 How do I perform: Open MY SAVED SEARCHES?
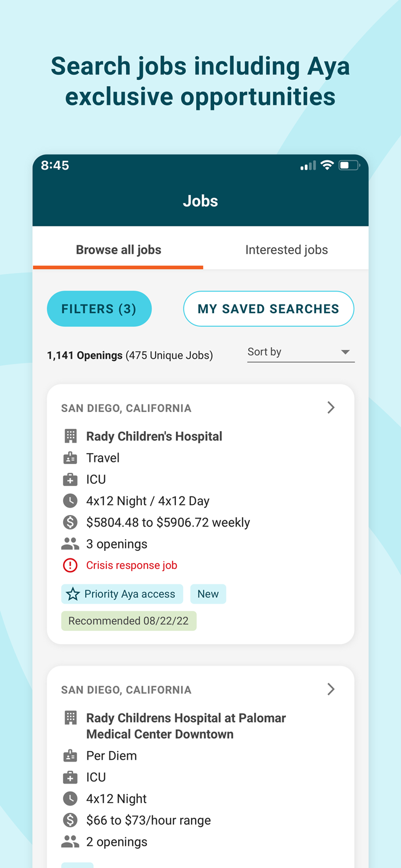coord(268,308)
